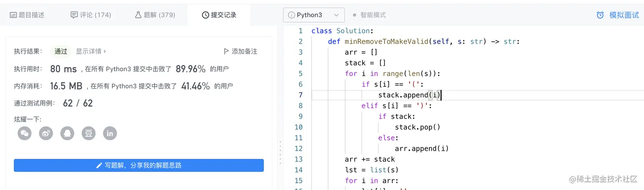644x190 pixels.
Task: Share result to WeChat
Action: (25, 133)
